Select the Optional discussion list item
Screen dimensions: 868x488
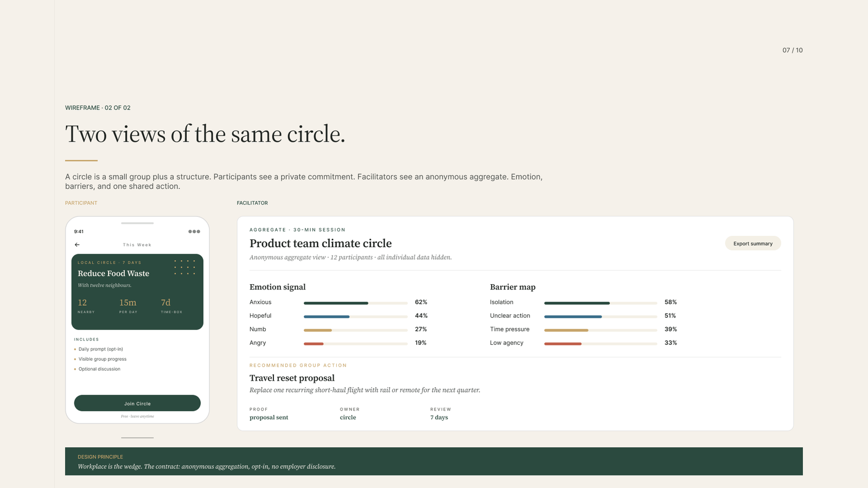point(98,369)
